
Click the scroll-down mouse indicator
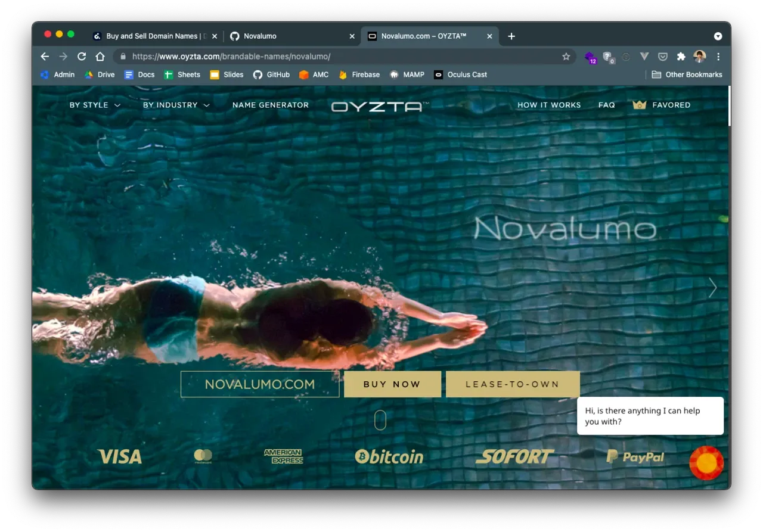[380, 420]
